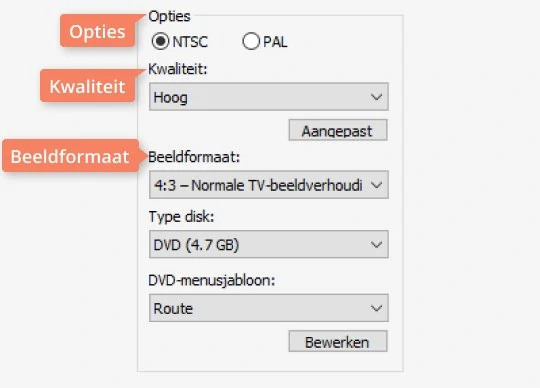The image size is (540, 388).
Task: Click the Beeldformaat: field label
Action: pyautogui.click(x=194, y=157)
